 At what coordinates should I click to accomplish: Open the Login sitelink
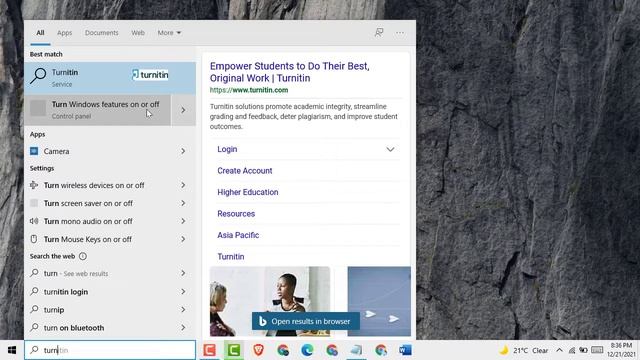227,149
